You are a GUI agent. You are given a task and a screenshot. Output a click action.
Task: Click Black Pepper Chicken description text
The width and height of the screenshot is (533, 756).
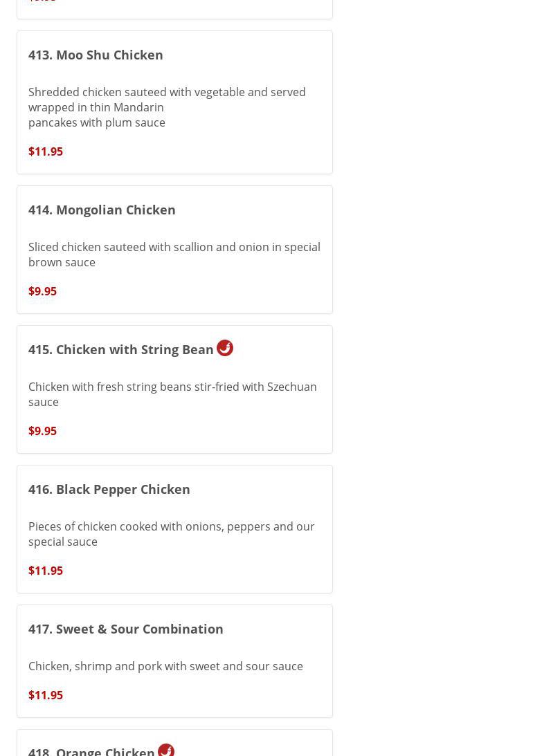(x=171, y=534)
